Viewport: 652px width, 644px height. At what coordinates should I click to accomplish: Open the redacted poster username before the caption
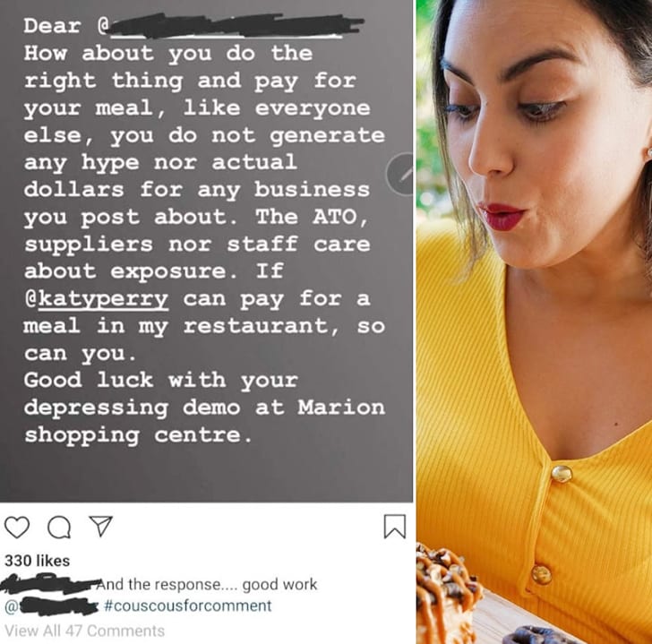[50, 583]
